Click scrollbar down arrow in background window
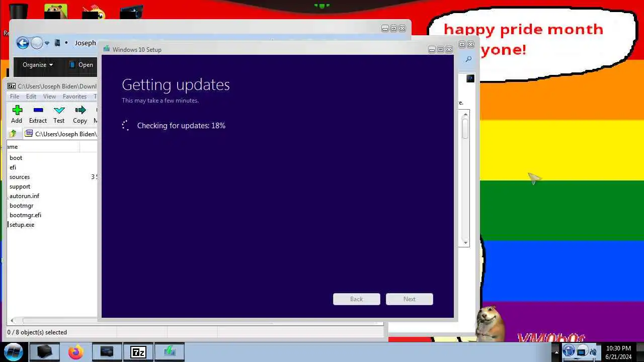Screen dimensions: 644x362 465,242
